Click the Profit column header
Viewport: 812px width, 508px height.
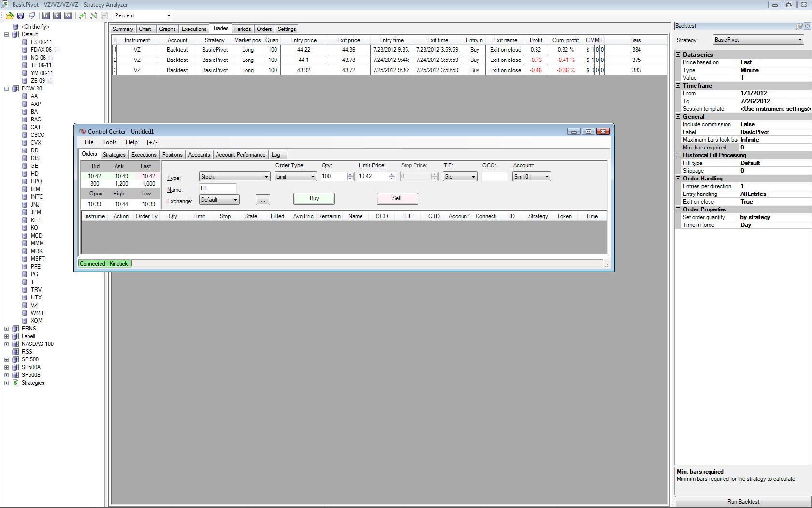tap(536, 40)
